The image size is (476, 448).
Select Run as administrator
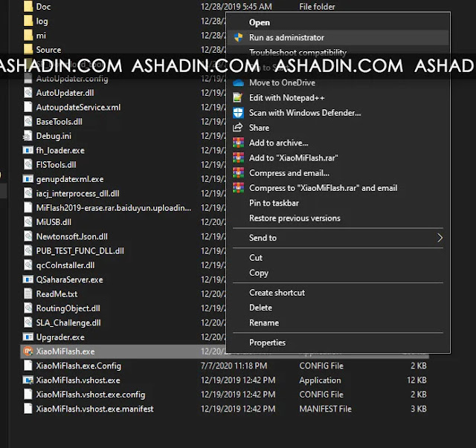coord(286,37)
